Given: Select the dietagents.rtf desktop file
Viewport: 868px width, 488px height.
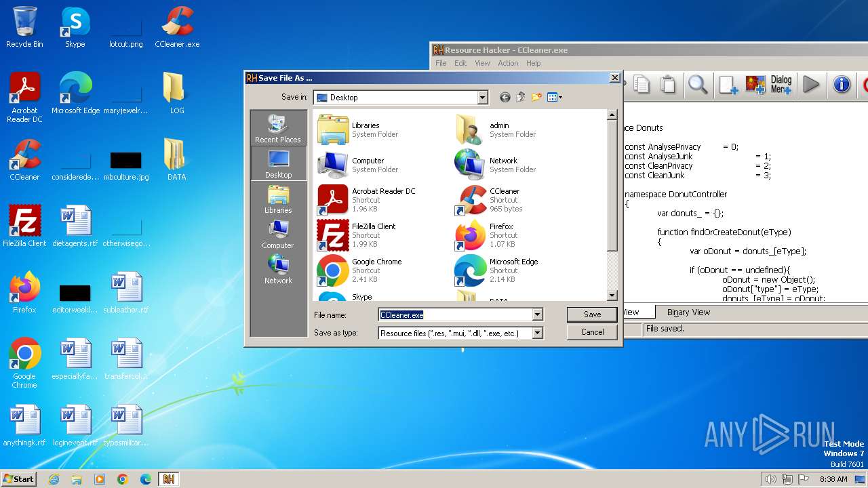Looking at the screenshot, I should 75,226.
